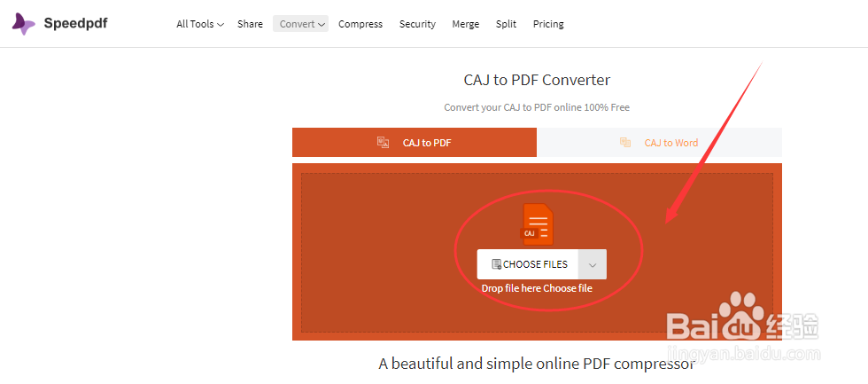The width and height of the screenshot is (868, 384).
Task: Expand the arrow next to CHOOSE FILES
Action: point(593,264)
